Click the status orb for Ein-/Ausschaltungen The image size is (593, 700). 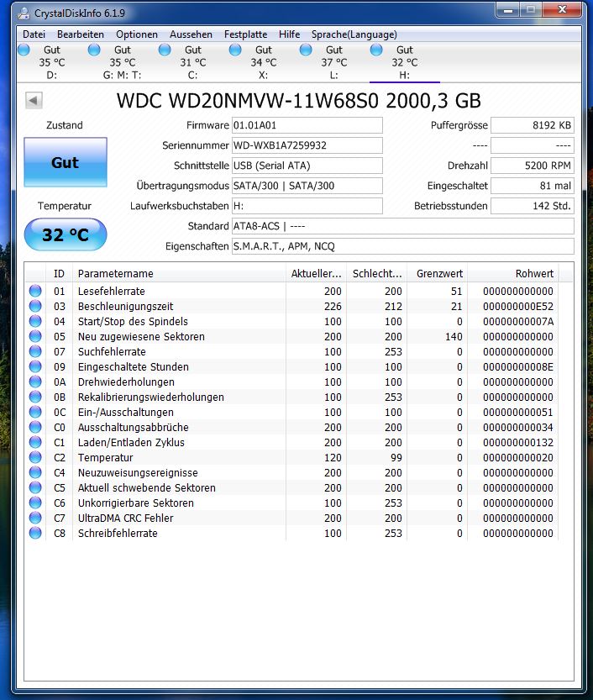(35, 412)
